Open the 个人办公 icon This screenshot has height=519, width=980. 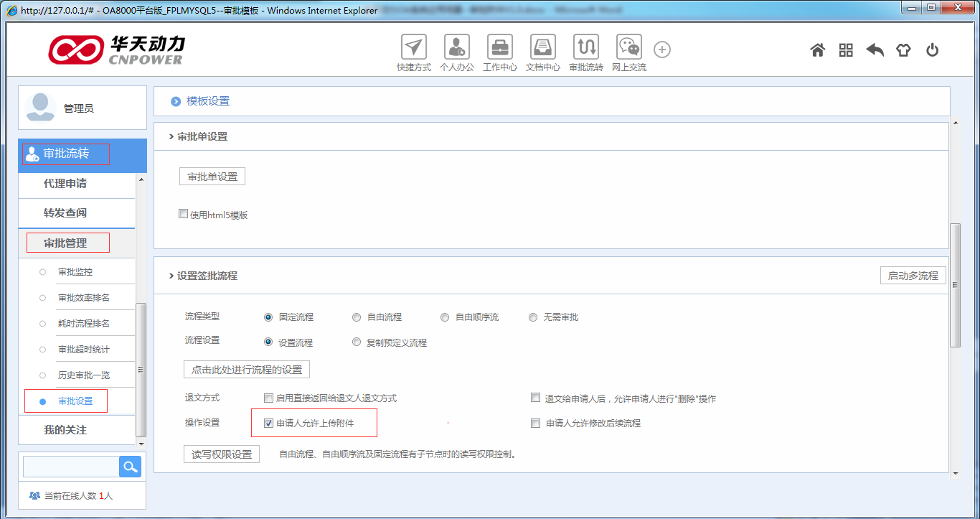(457, 47)
